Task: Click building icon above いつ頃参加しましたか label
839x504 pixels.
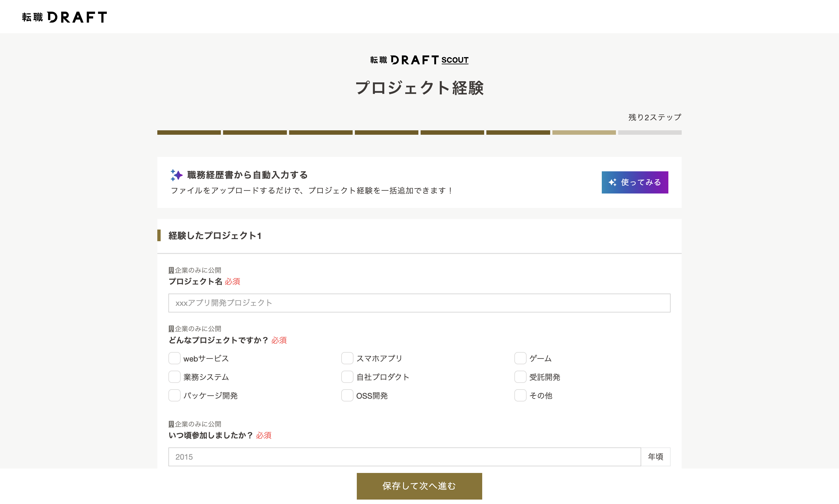Action: [x=171, y=424]
